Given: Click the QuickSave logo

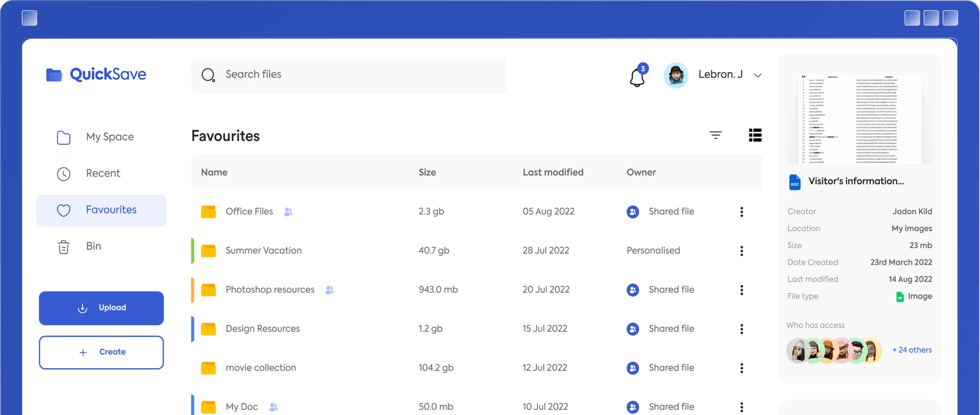Looking at the screenshot, I should pyautogui.click(x=96, y=74).
